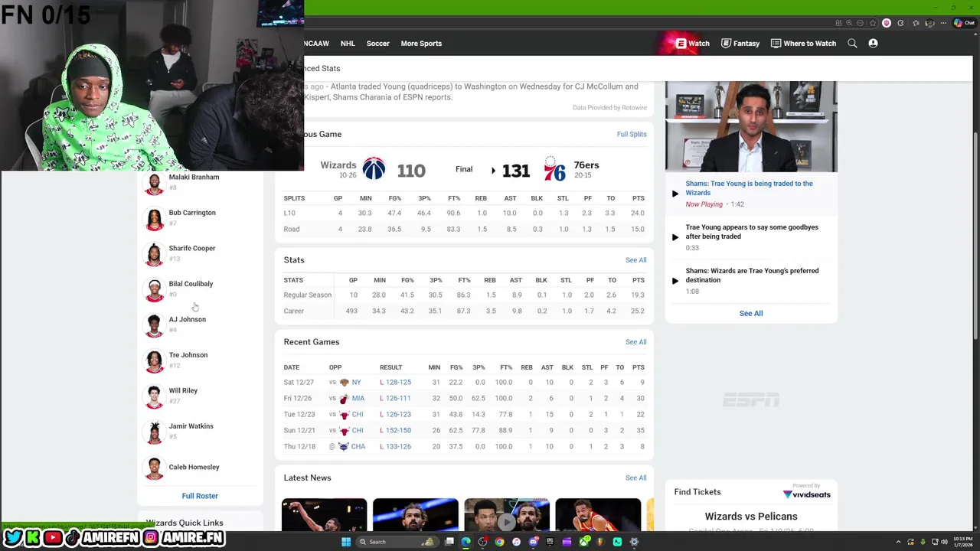Open Jamir Watkins player profile

tap(191, 426)
